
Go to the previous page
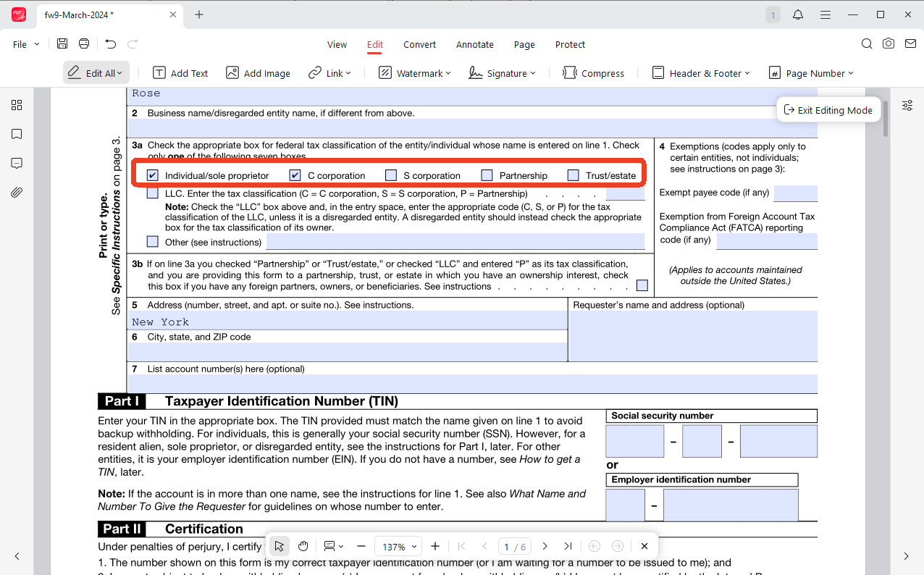click(484, 546)
